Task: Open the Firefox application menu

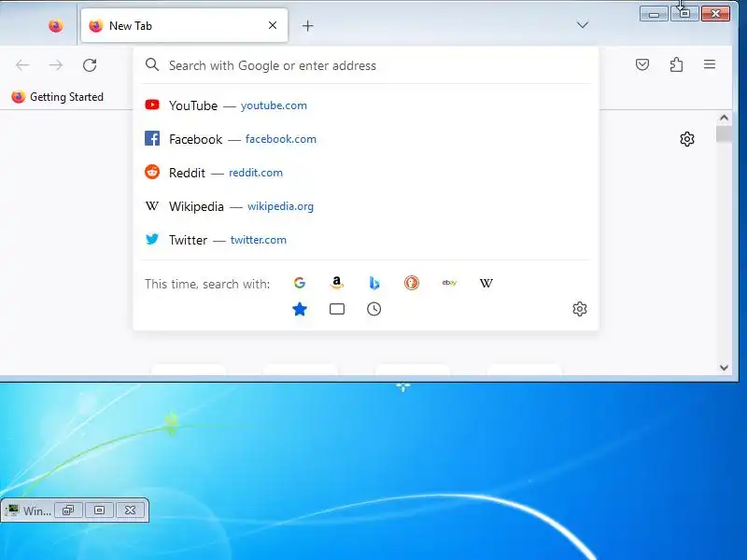Action: pos(710,64)
